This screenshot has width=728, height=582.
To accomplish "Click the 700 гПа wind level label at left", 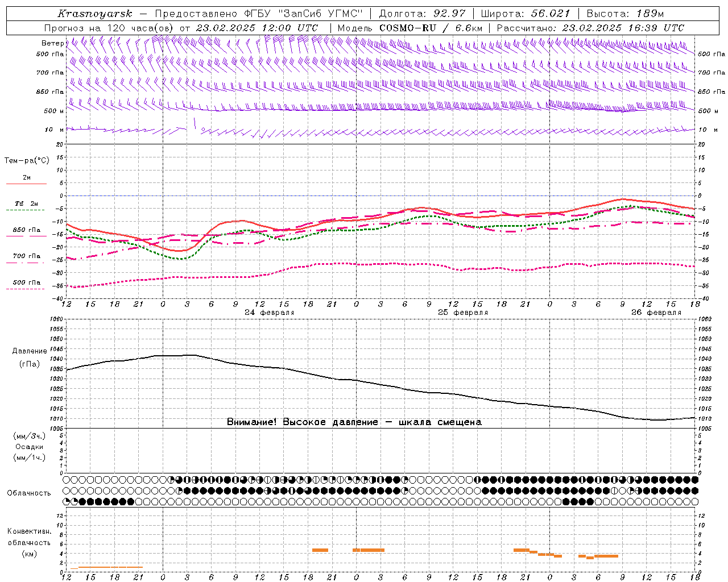I will (50, 73).
